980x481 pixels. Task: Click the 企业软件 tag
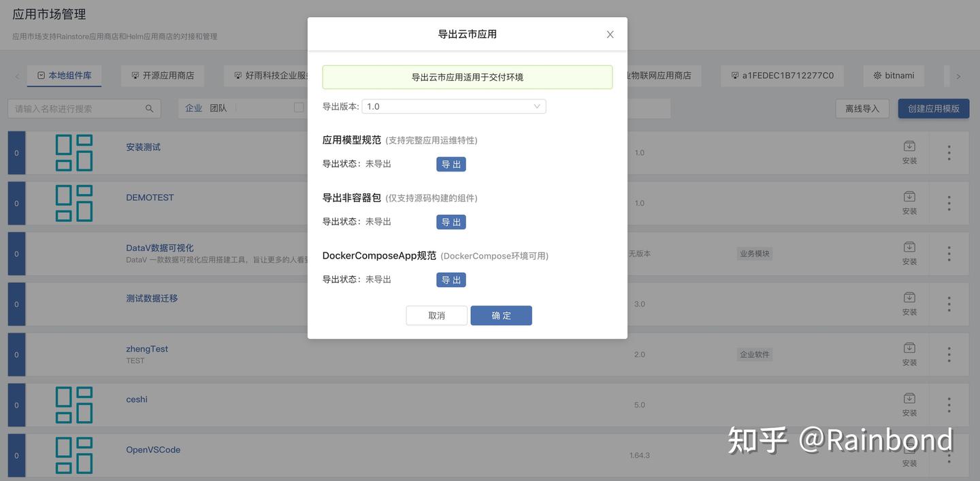point(754,354)
